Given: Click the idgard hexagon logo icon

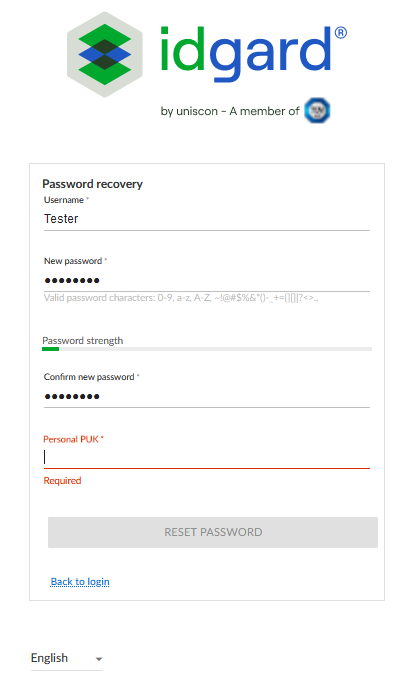Looking at the screenshot, I should pyautogui.click(x=105, y=55).
